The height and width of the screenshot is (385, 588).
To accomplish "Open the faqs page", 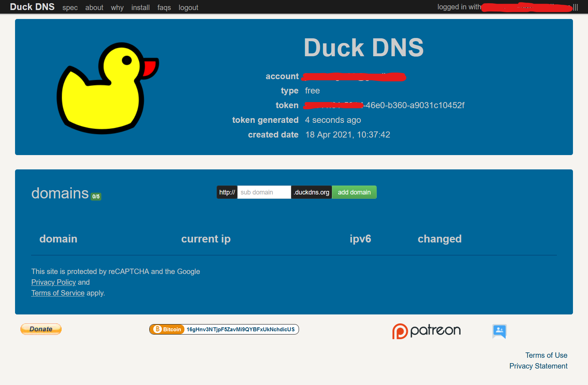I will [x=164, y=8].
